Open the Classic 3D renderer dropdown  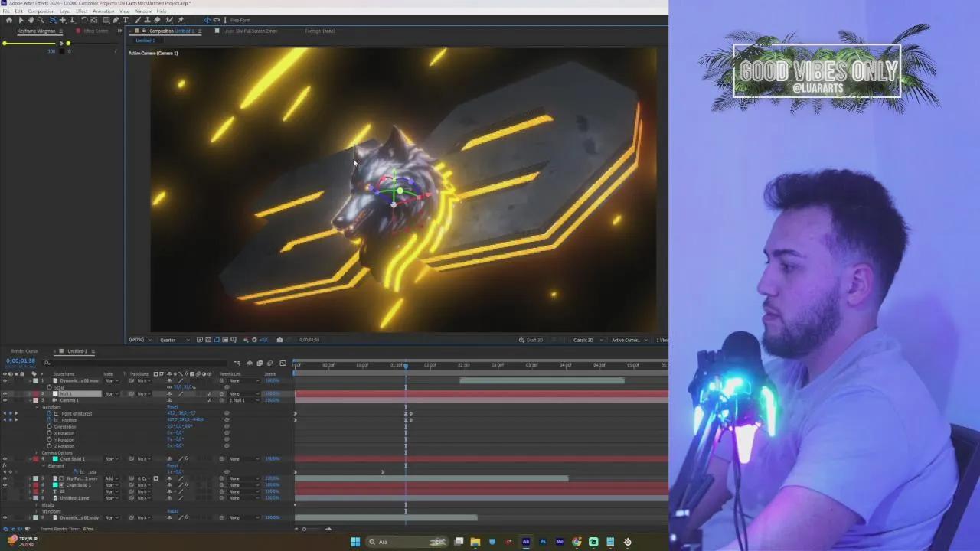[x=588, y=340]
